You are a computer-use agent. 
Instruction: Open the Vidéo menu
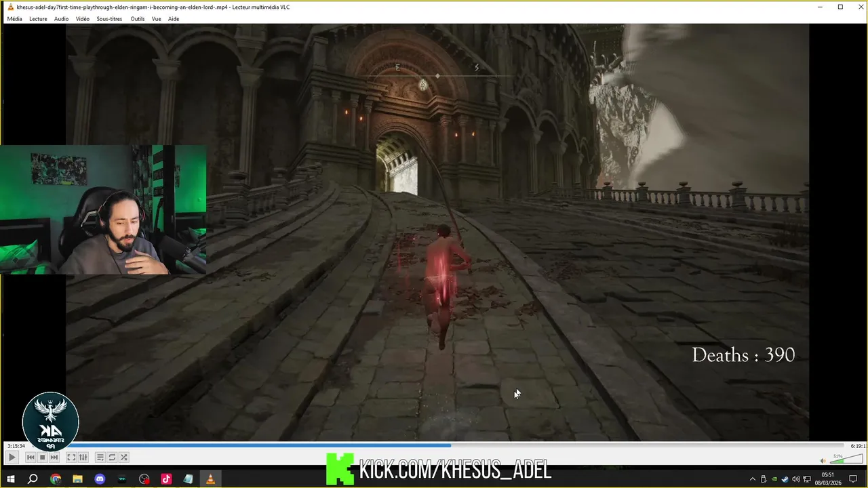(83, 19)
